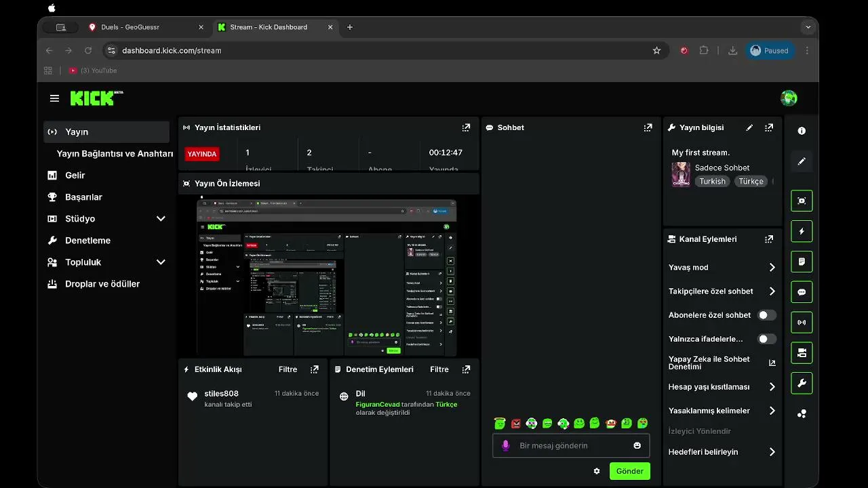
Task: Click FiguranCevad username link
Action: pyautogui.click(x=378, y=405)
